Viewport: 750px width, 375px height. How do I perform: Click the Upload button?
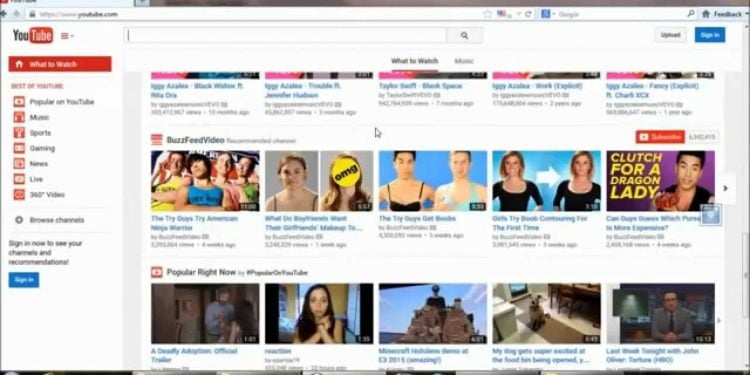pyautogui.click(x=670, y=35)
